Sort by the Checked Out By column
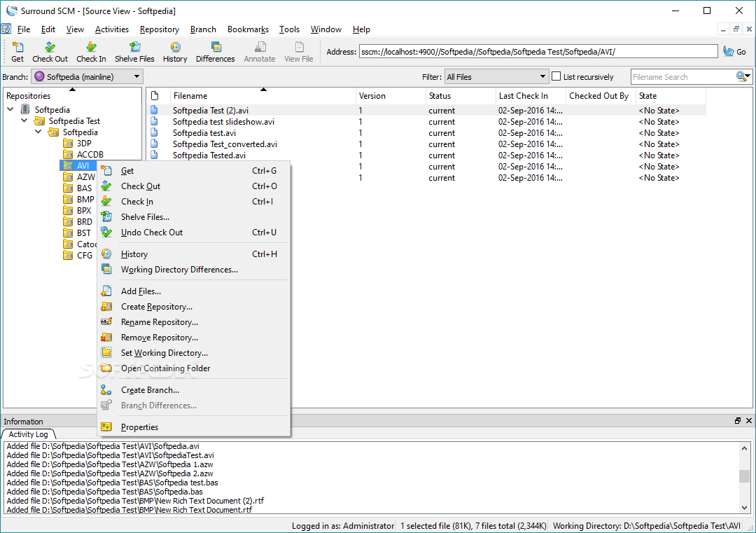This screenshot has width=756, height=533. tap(601, 95)
